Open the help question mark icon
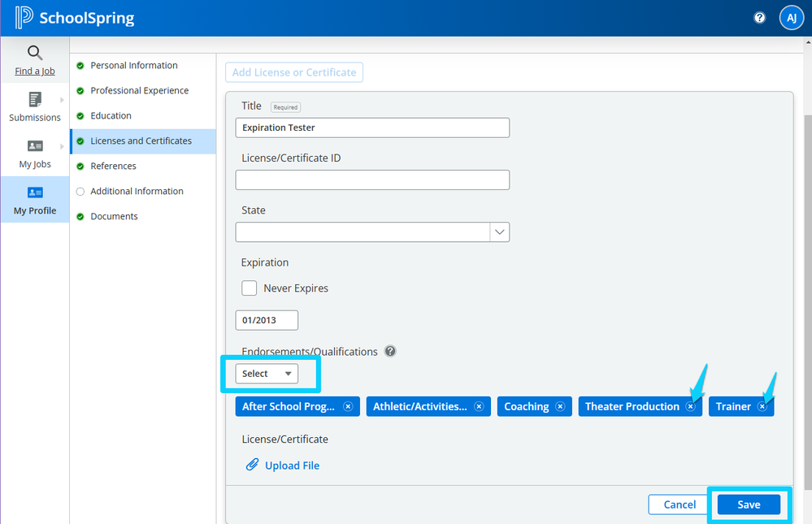 click(759, 18)
